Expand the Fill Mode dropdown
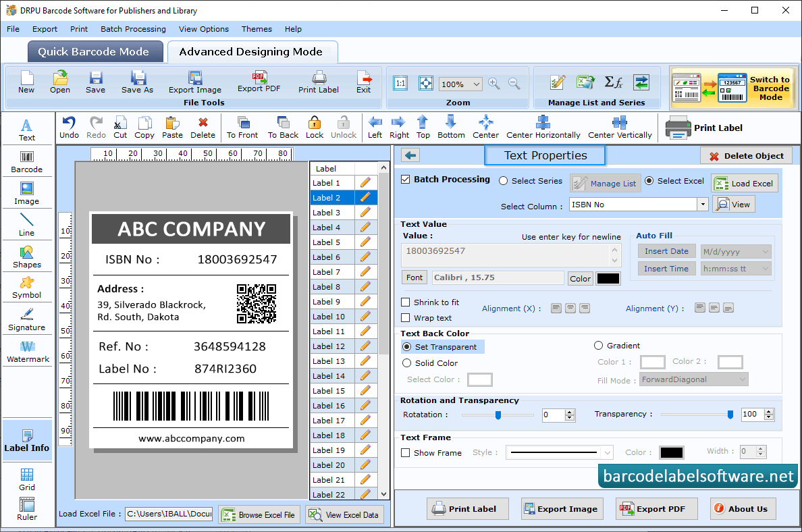This screenshot has width=802, height=532. click(742, 379)
